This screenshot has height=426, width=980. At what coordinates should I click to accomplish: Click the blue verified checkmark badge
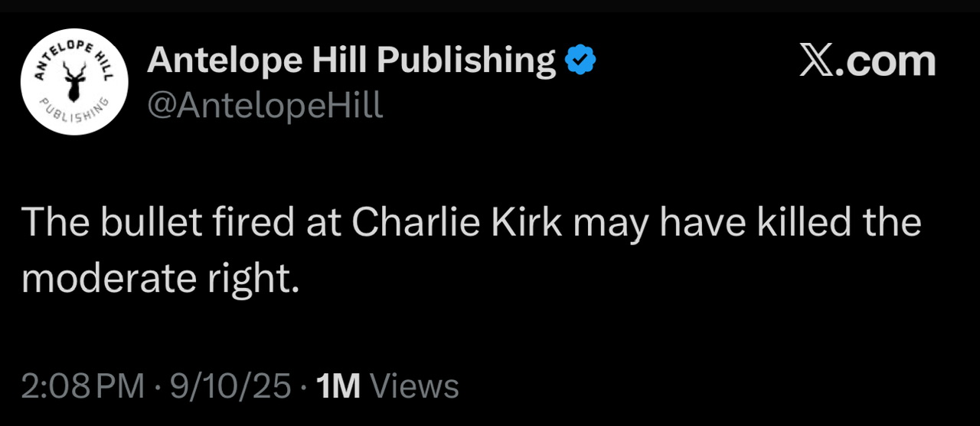(580, 61)
